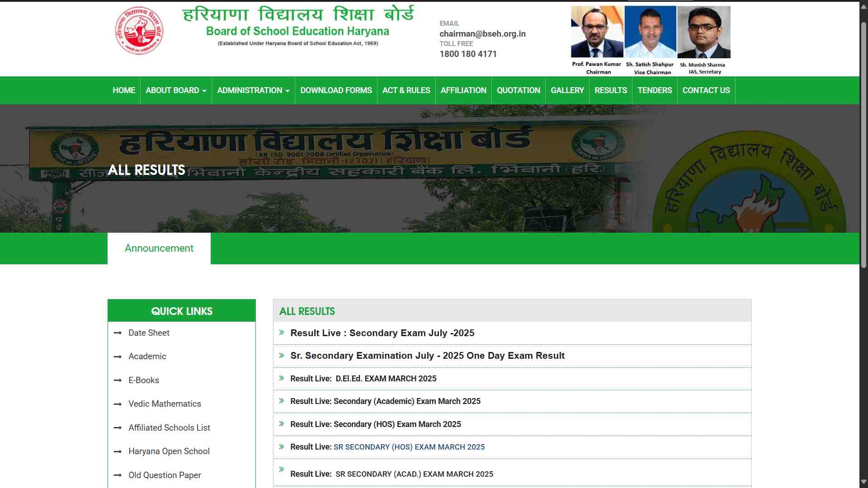Click arrow icon beside Vedic Mathematics
Screen dimensions: 868x488
coord(118,404)
